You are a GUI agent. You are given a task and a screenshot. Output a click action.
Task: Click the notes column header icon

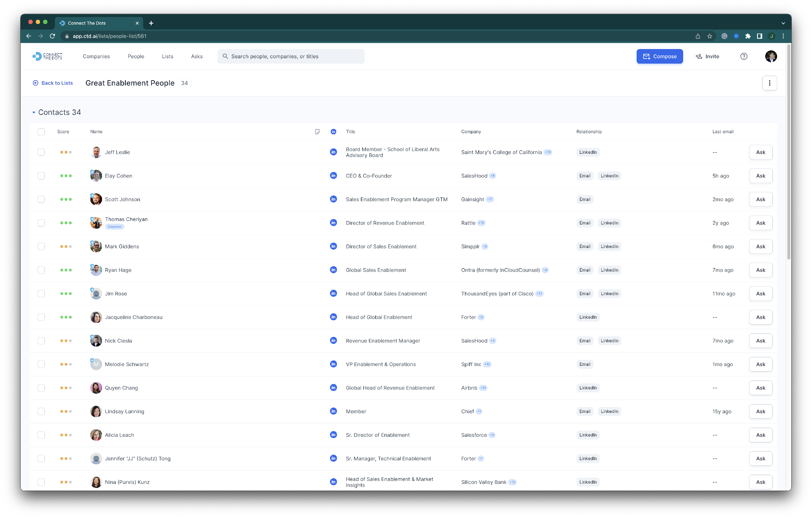pos(317,132)
